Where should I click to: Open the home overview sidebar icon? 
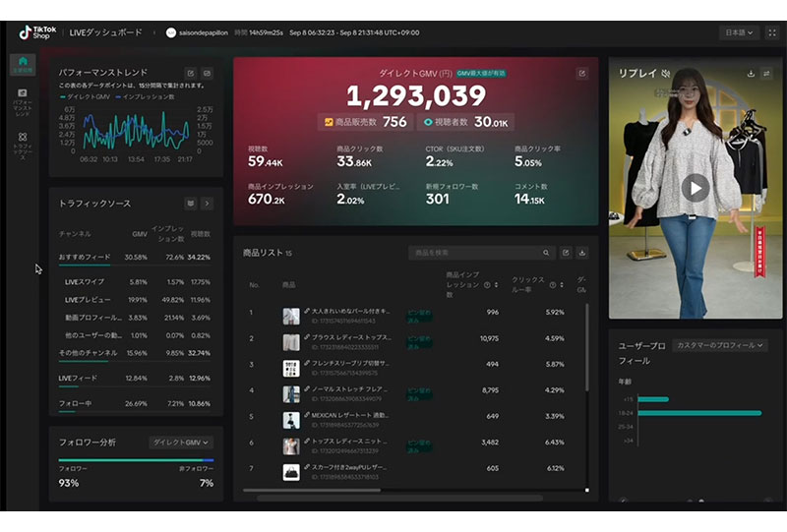(x=22, y=65)
